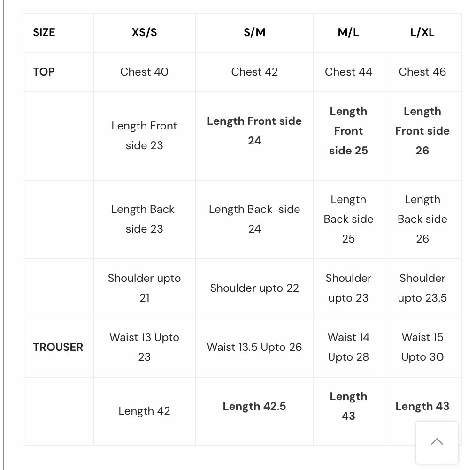The height and width of the screenshot is (470, 476).
Task: Select the Chest 44 cell
Action: coord(348,72)
